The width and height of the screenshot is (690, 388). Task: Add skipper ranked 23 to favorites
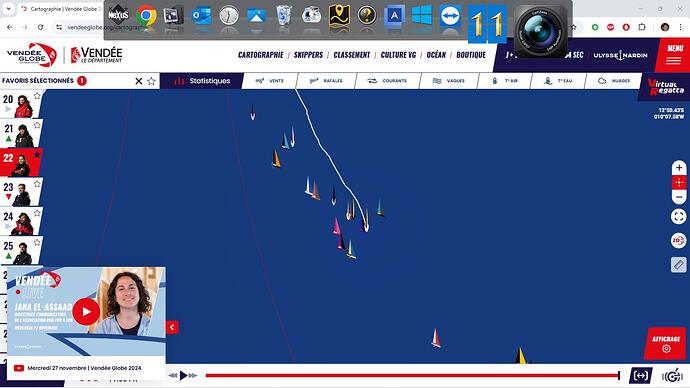point(37,184)
